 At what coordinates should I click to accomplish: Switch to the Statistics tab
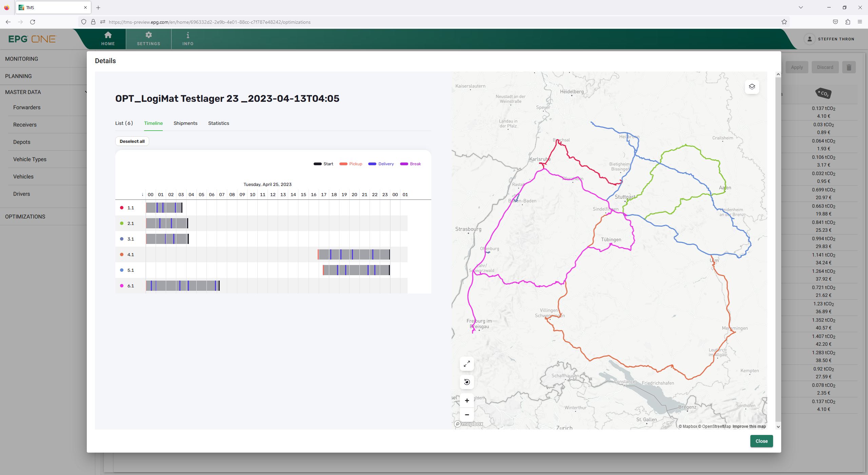click(218, 123)
